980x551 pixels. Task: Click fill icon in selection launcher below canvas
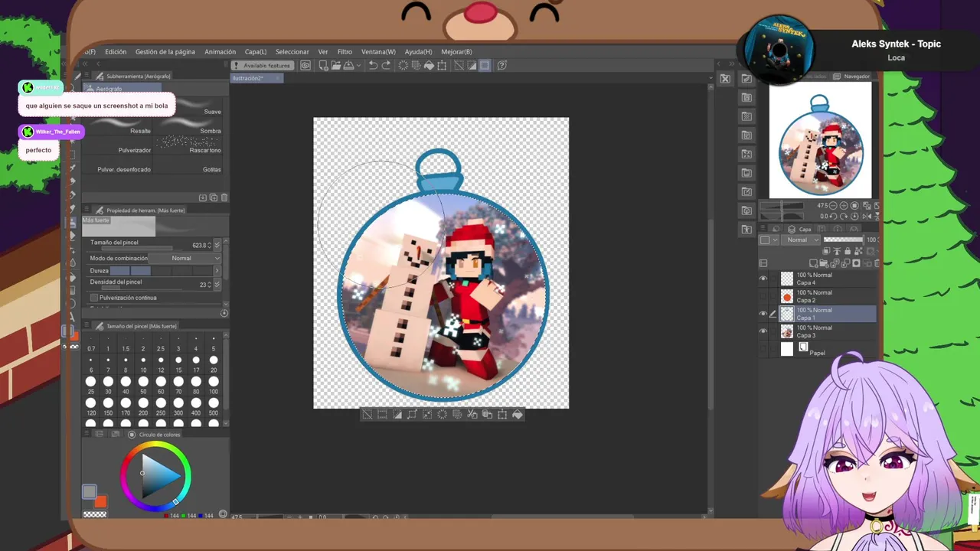[x=518, y=414]
